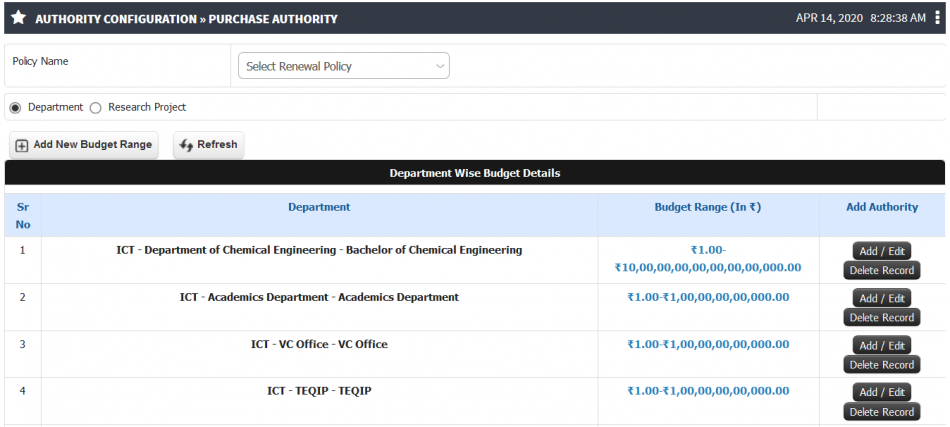Delete Record for Chemical Engineering department

[x=882, y=270]
